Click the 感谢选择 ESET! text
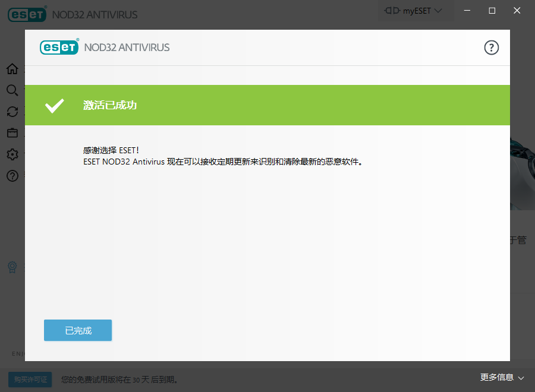This screenshot has width=535, height=392. (x=111, y=150)
